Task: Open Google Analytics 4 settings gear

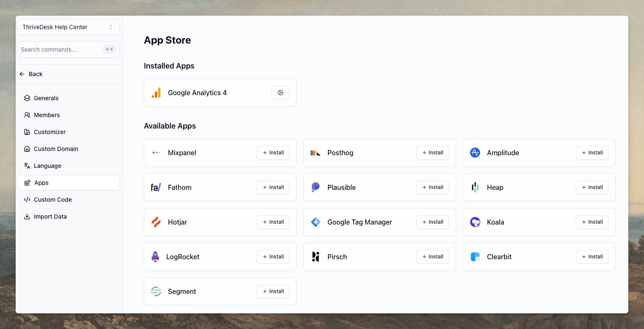Action: (x=281, y=93)
